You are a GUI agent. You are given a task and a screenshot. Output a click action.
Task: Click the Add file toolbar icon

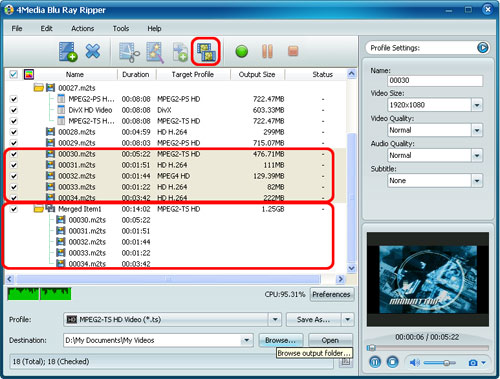[x=68, y=52]
